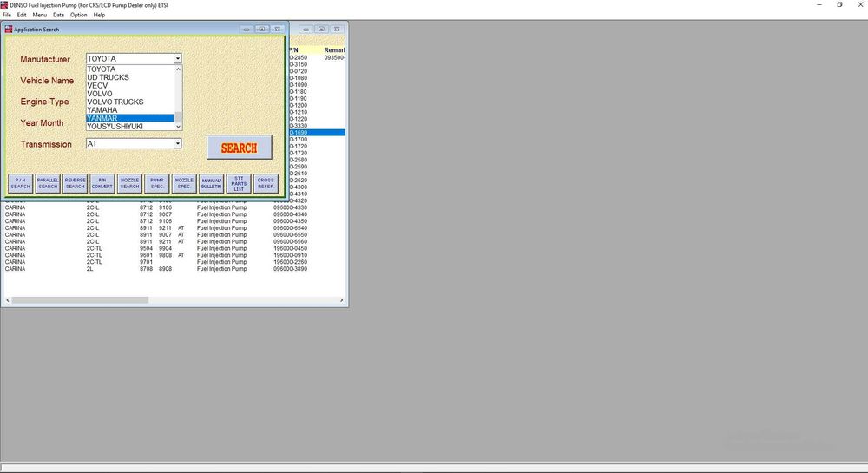Select row ending 0-3330
The image size is (868, 473).
pyautogui.click(x=317, y=126)
